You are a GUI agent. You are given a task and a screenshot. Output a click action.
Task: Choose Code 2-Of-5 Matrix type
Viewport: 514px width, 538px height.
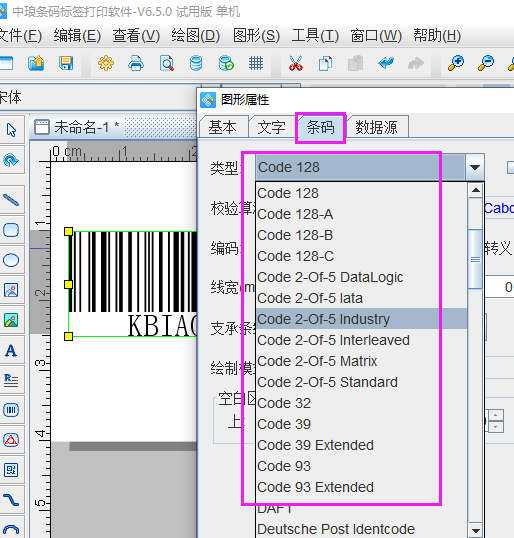tap(361, 361)
